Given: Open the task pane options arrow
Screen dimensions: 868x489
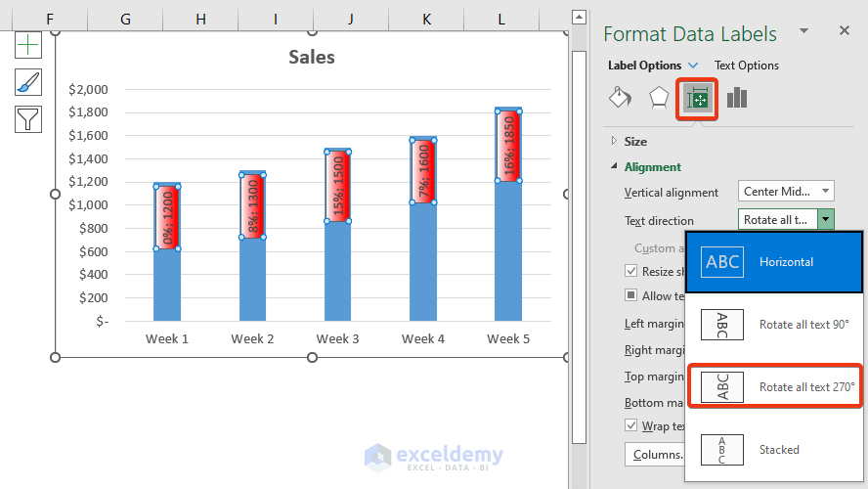Looking at the screenshot, I should 803,31.
